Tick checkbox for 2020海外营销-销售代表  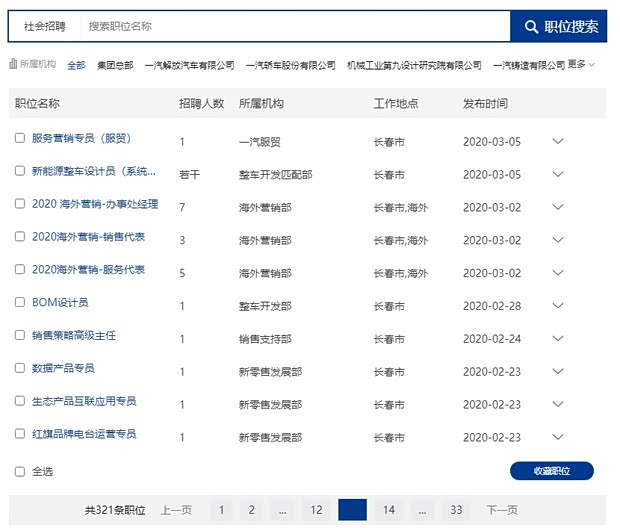tap(20, 236)
